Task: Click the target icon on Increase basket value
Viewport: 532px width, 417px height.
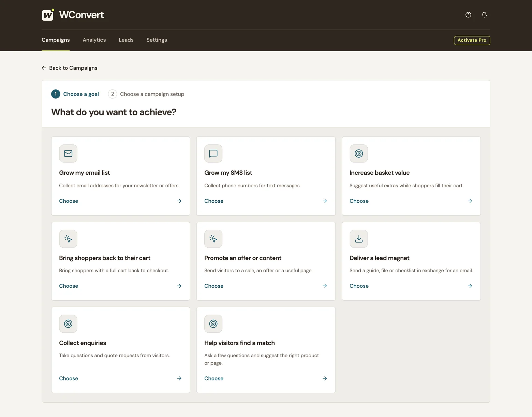Action: pyautogui.click(x=359, y=154)
